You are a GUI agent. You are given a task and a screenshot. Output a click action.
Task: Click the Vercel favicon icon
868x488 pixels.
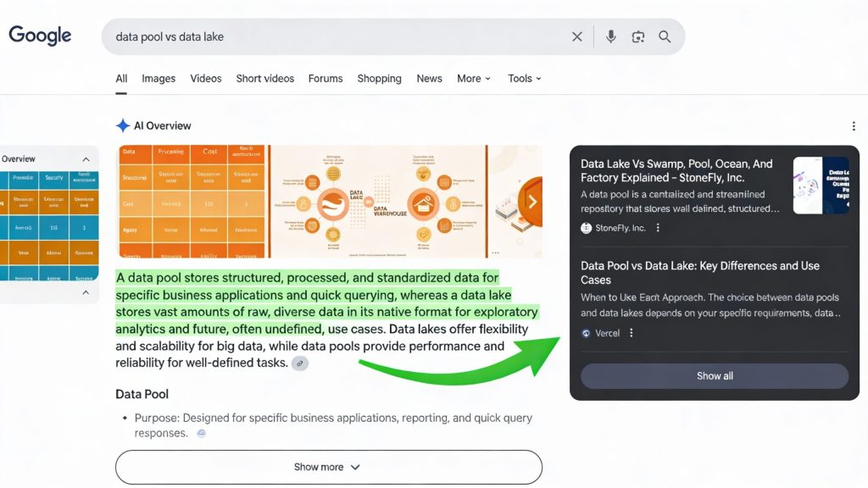587,333
